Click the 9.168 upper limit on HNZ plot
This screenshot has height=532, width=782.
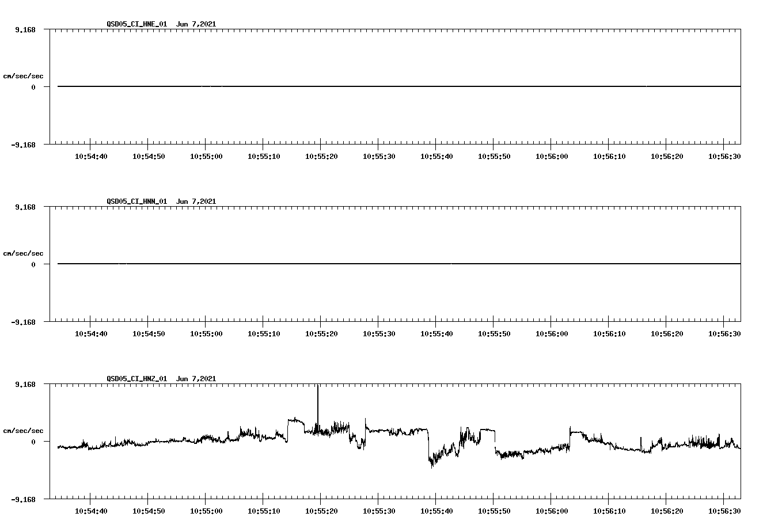[25, 384]
